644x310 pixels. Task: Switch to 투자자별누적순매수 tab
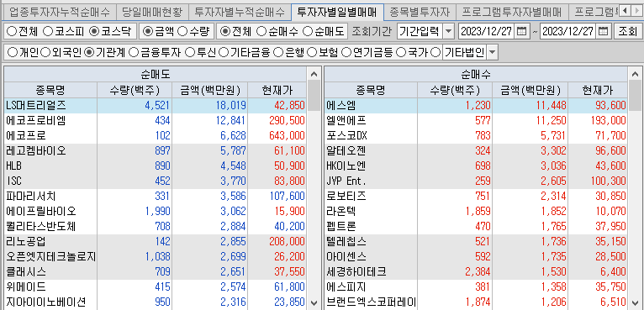(x=240, y=12)
